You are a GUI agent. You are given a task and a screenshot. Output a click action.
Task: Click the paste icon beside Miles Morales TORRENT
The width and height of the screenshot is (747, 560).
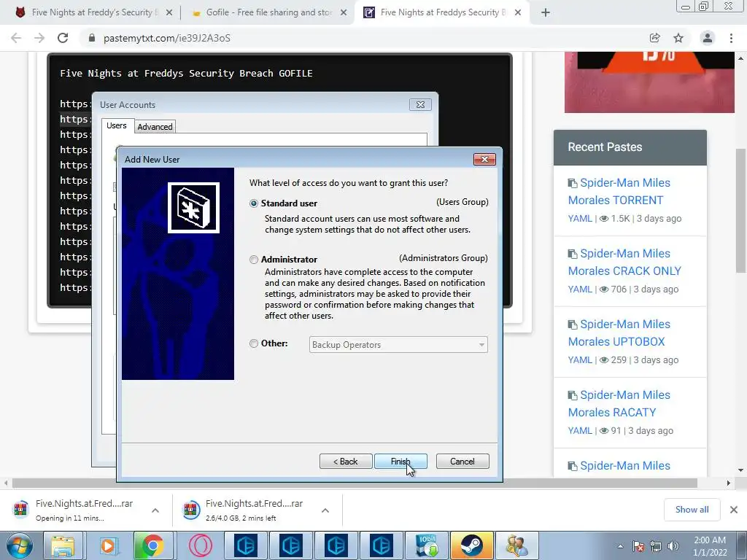click(572, 183)
